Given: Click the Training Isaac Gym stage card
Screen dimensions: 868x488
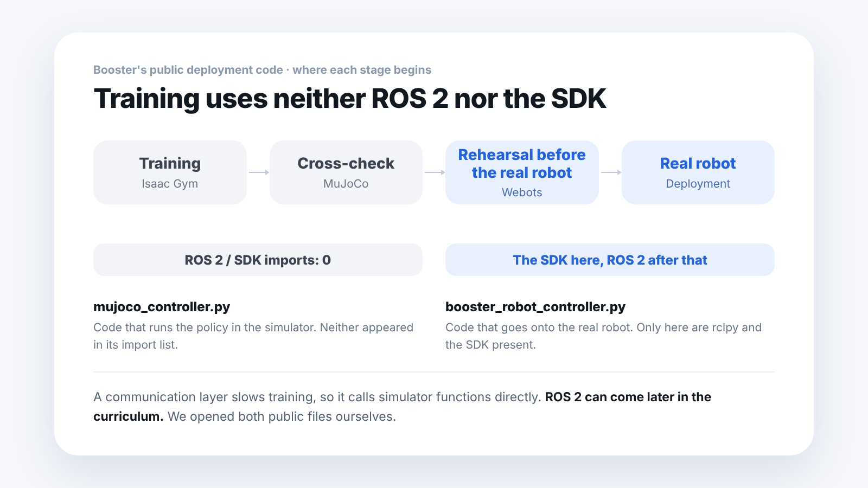Looking at the screenshot, I should 170,172.
